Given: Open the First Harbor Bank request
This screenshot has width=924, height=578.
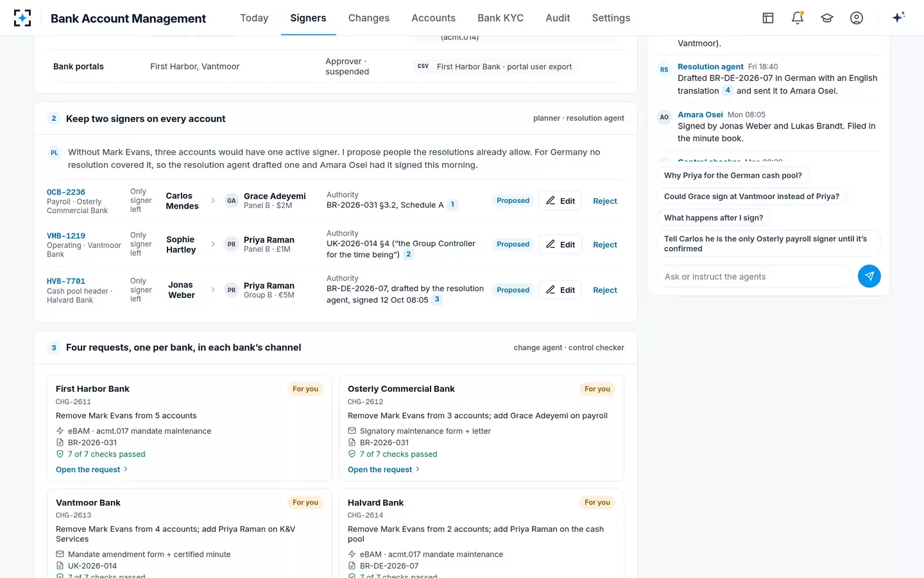Looking at the screenshot, I should pyautogui.click(x=92, y=469).
